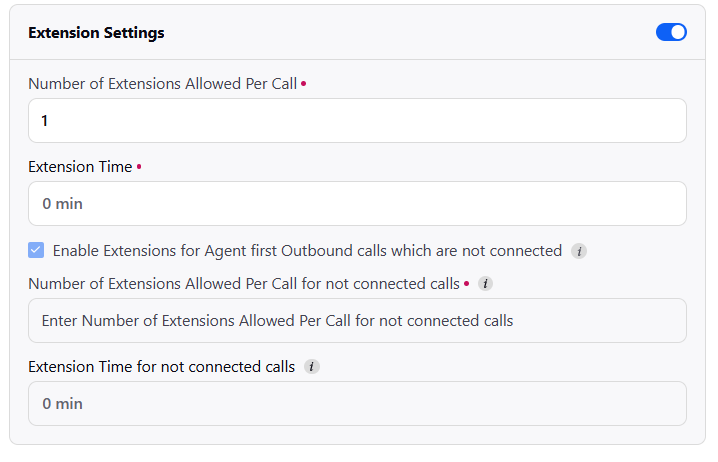This screenshot has height=462, width=718.
Task: Focus the Number of Extensions Allowed Per Call field
Action: [x=357, y=120]
